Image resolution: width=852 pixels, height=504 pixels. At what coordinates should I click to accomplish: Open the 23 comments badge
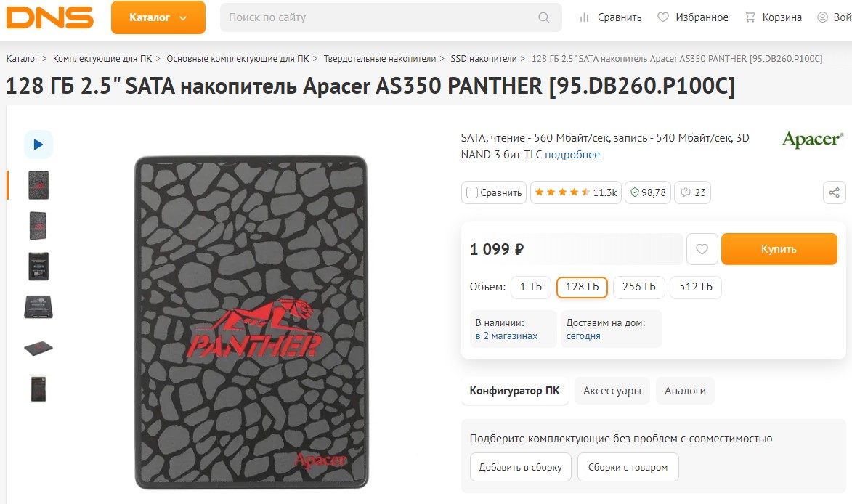pos(692,192)
